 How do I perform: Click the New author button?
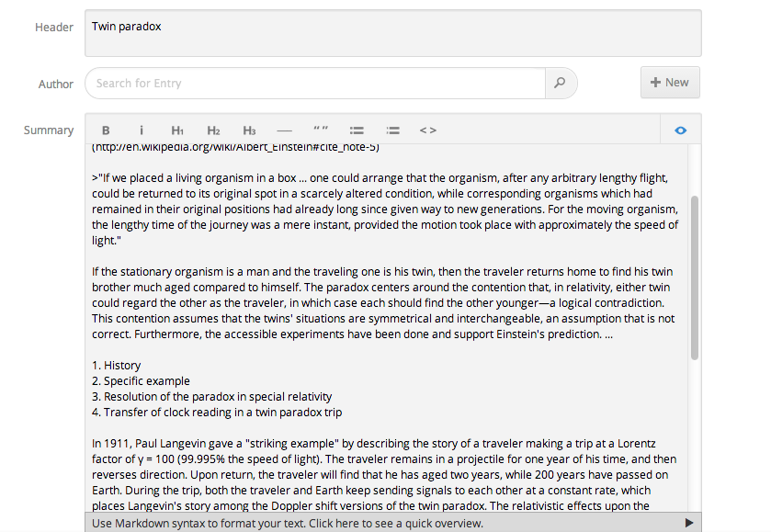click(x=670, y=83)
